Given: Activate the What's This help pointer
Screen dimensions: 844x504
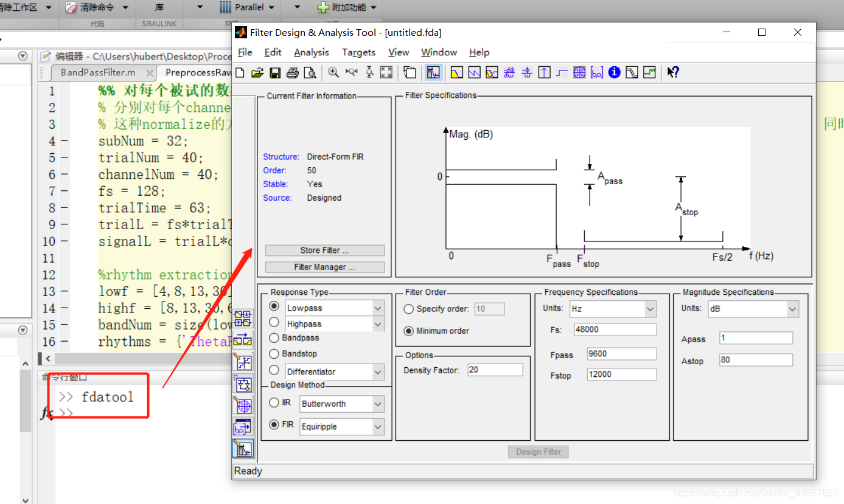Looking at the screenshot, I should tap(673, 72).
